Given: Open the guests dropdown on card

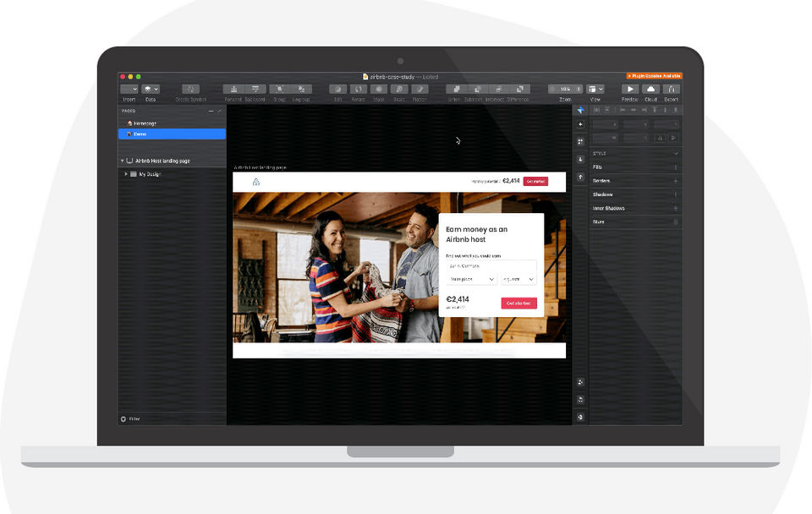Looking at the screenshot, I should pyautogui.click(x=518, y=279).
